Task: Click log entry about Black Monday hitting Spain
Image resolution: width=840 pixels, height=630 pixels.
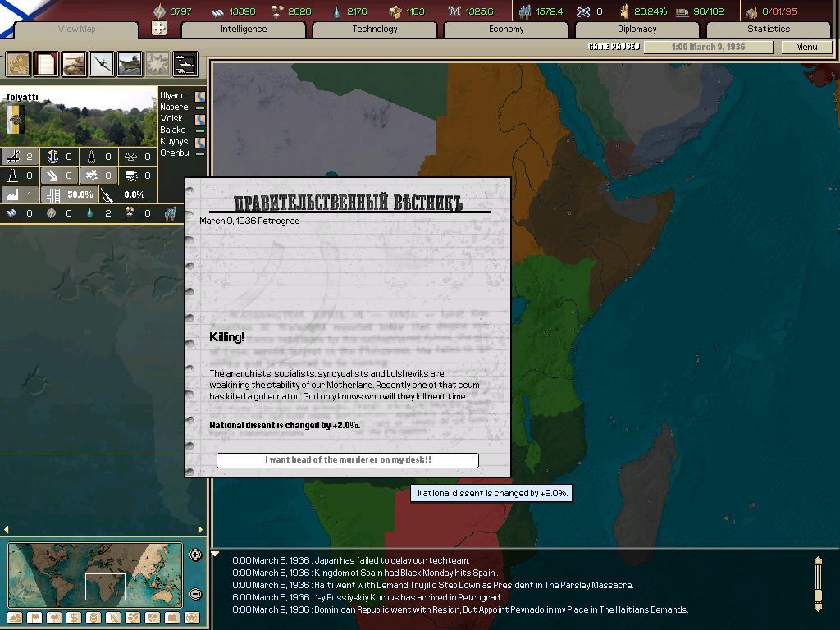Action: [x=364, y=573]
